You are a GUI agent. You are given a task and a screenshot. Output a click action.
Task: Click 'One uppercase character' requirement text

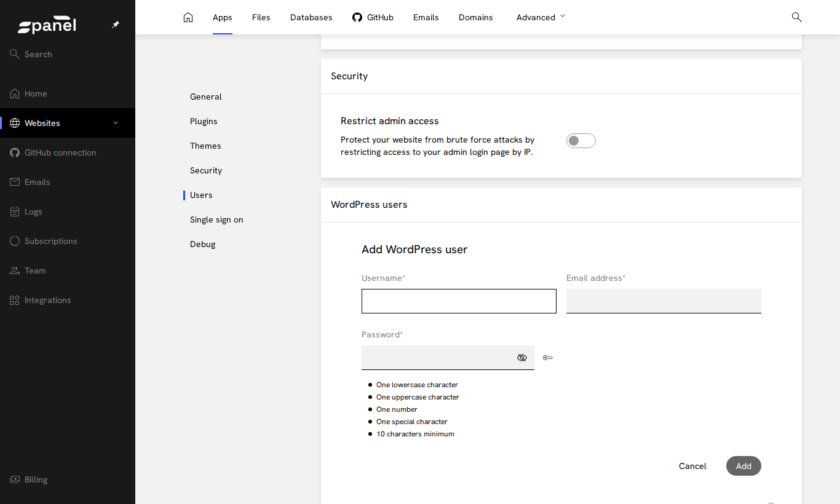pos(418,397)
